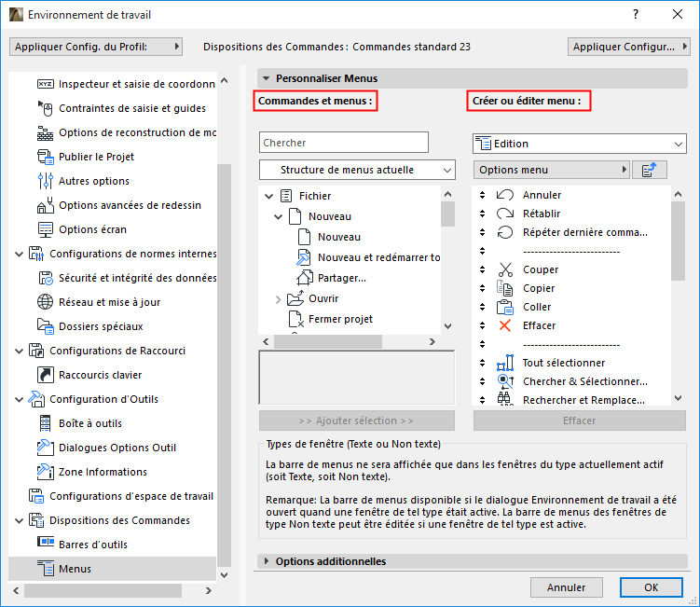
Task: Click the Options écran monitor icon
Action: pyautogui.click(x=45, y=229)
